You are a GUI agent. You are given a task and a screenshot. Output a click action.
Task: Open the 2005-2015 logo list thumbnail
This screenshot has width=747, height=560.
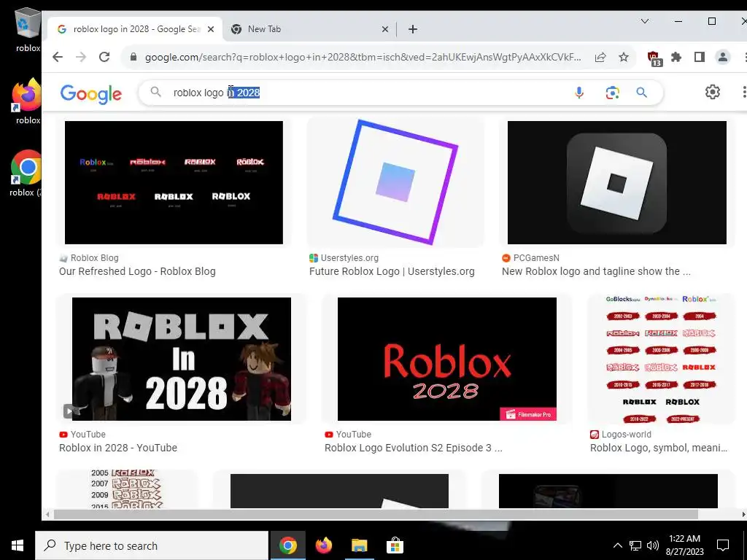127,489
